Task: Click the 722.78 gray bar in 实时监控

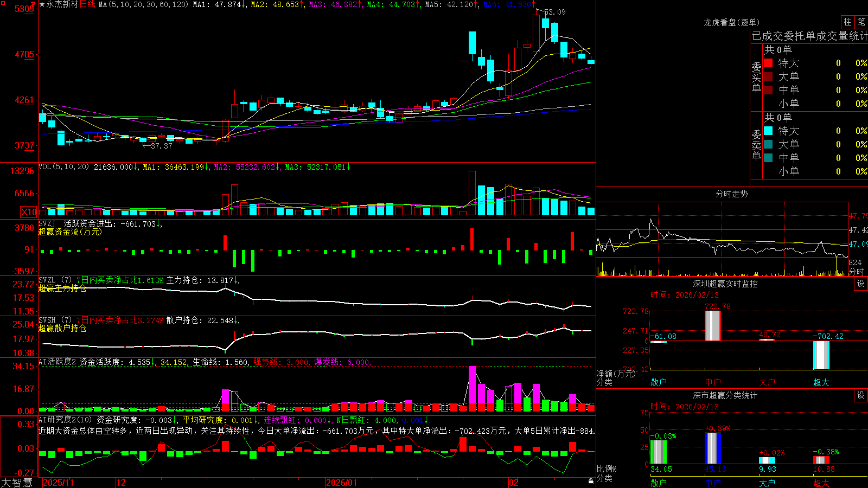Action: [713, 325]
